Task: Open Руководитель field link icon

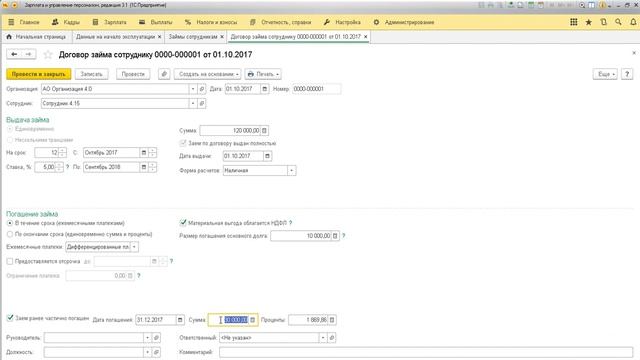Action: click(x=156, y=338)
